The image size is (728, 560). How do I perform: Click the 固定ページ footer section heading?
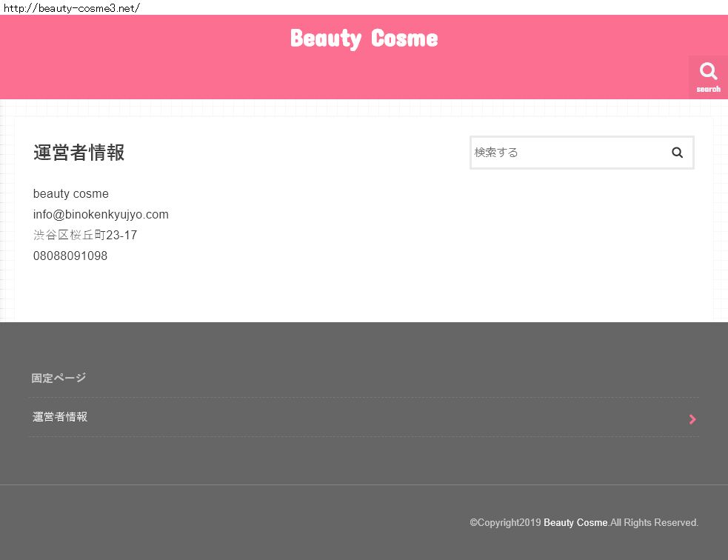(x=59, y=379)
